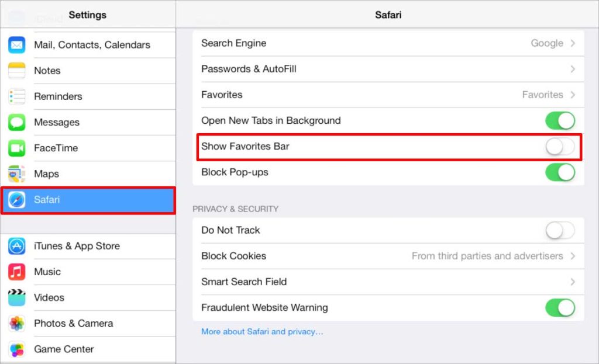Tap the Block Cookies label
Image resolution: width=599 pixels, height=364 pixels.
(x=234, y=256)
